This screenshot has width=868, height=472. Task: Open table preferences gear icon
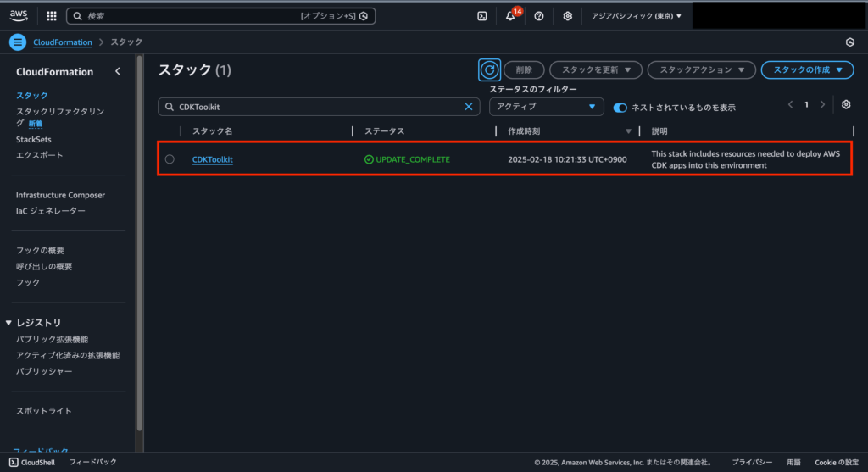tap(845, 105)
